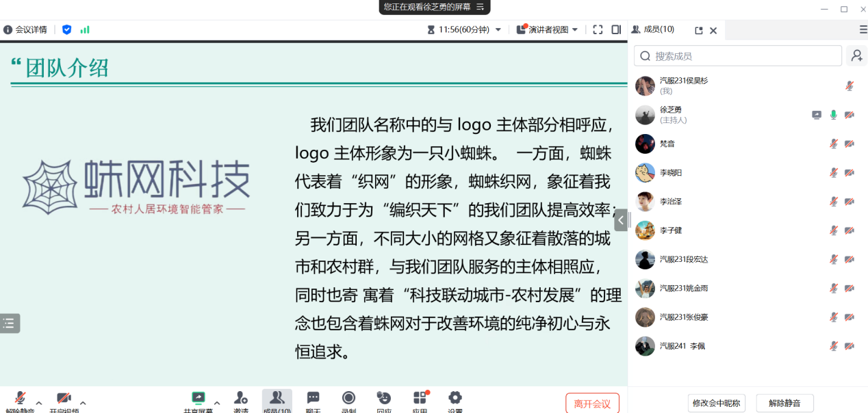Toggle the Members panel button in toolbar
868x413 pixels.
pyautogui.click(x=277, y=398)
